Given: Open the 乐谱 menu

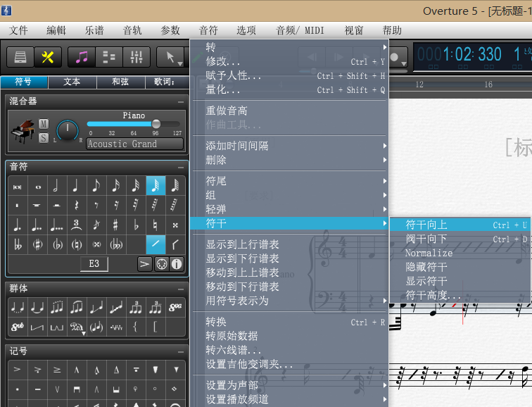Looking at the screenshot, I should 94,30.
